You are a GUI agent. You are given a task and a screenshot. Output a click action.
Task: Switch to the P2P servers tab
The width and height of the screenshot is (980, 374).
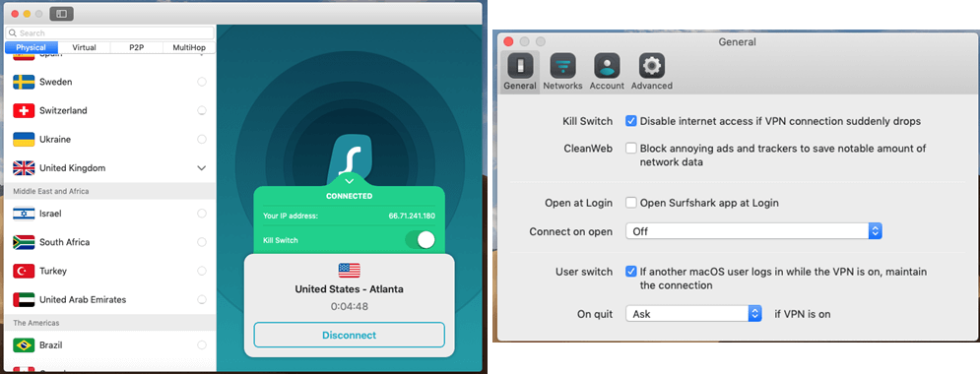click(x=136, y=47)
